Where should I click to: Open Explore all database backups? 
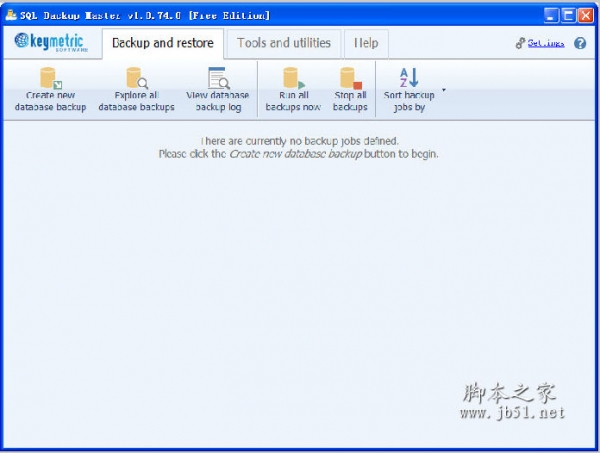coord(137,90)
